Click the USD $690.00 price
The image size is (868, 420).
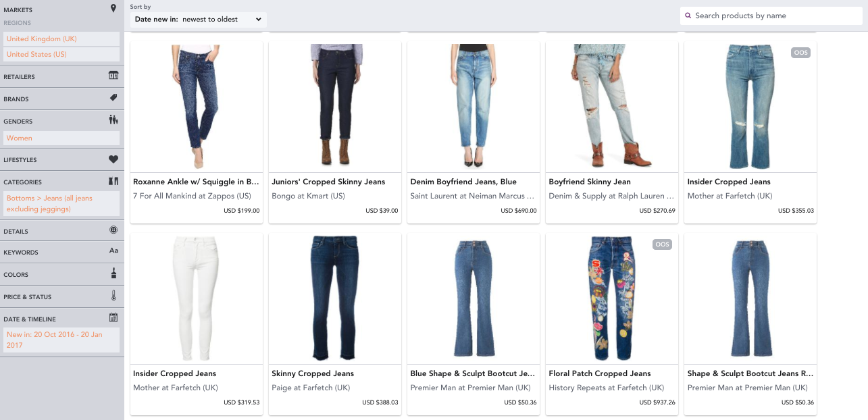tap(519, 211)
